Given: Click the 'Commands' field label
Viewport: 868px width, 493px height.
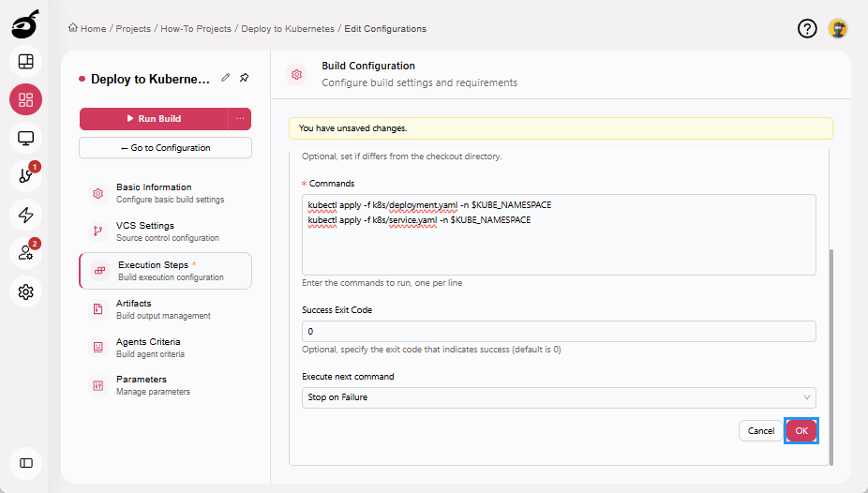Looking at the screenshot, I should point(332,183).
